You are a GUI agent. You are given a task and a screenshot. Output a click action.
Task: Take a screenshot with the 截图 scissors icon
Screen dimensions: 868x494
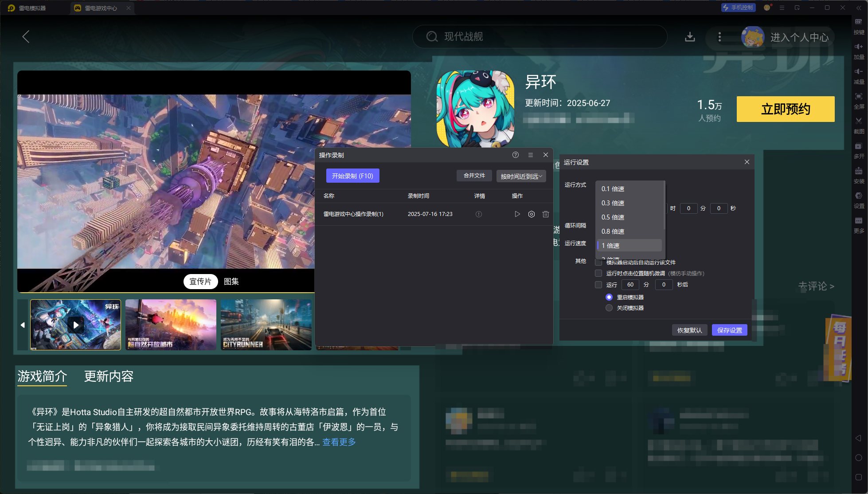[x=859, y=125]
